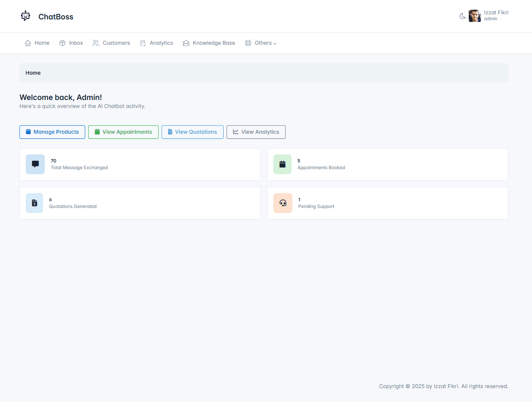Screen dimensions: 532x402
Task: Click the ChatBoss robot logo icon
Action: click(26, 16)
